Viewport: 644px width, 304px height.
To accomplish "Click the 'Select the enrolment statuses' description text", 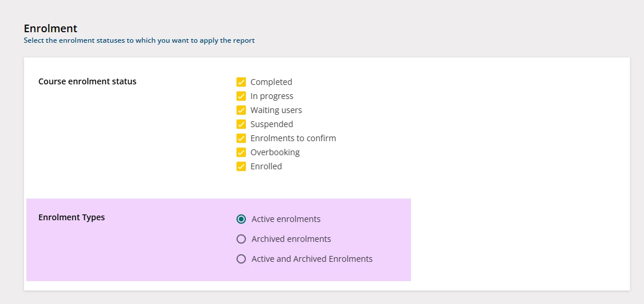I will pyautogui.click(x=139, y=41).
